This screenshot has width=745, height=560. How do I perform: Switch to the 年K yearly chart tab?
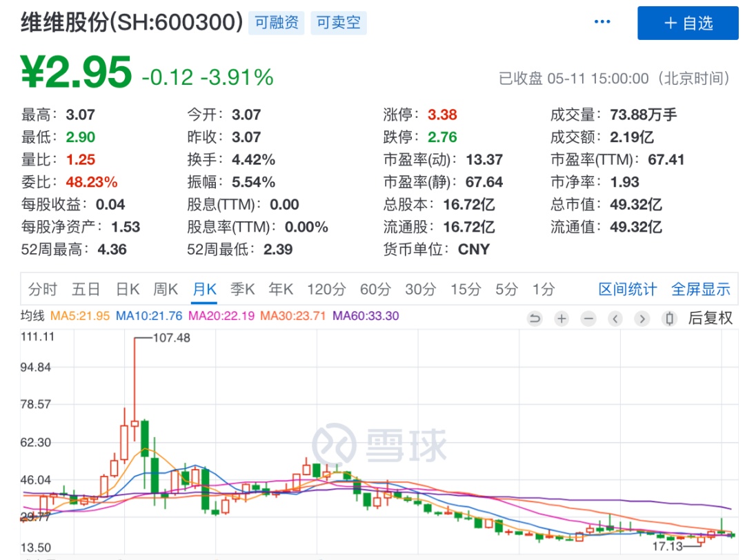pos(279,290)
